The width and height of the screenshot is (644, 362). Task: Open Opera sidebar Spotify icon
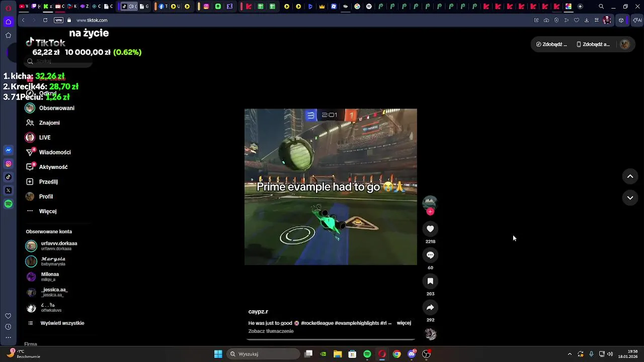click(8, 204)
